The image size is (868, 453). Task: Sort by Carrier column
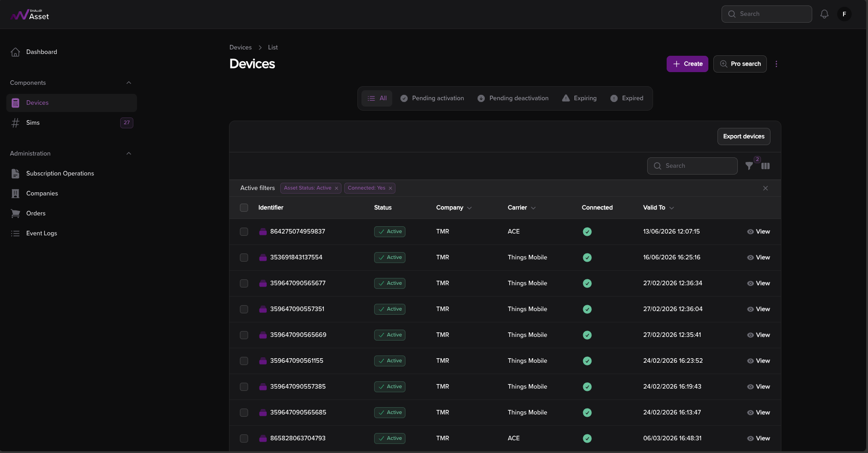(522, 208)
